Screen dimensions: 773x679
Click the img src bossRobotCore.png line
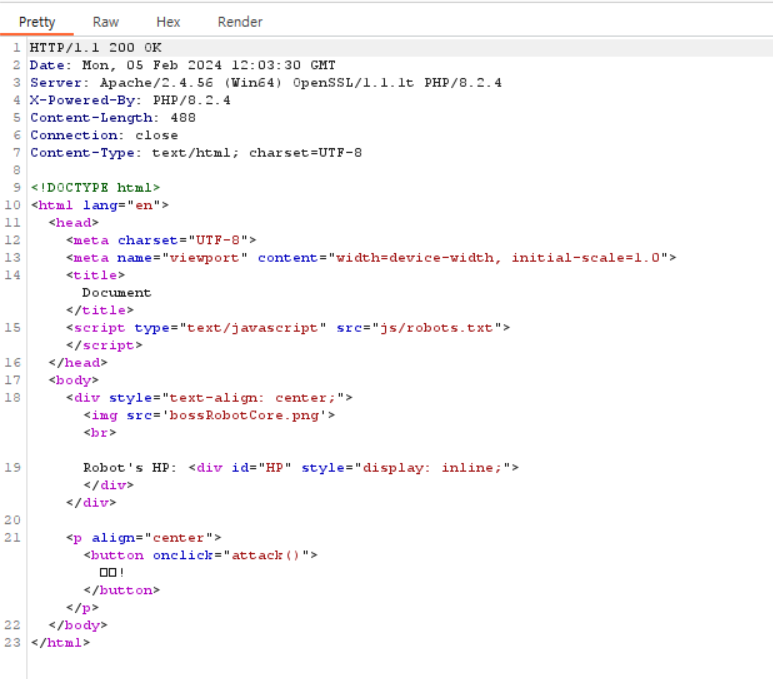click(x=210, y=415)
